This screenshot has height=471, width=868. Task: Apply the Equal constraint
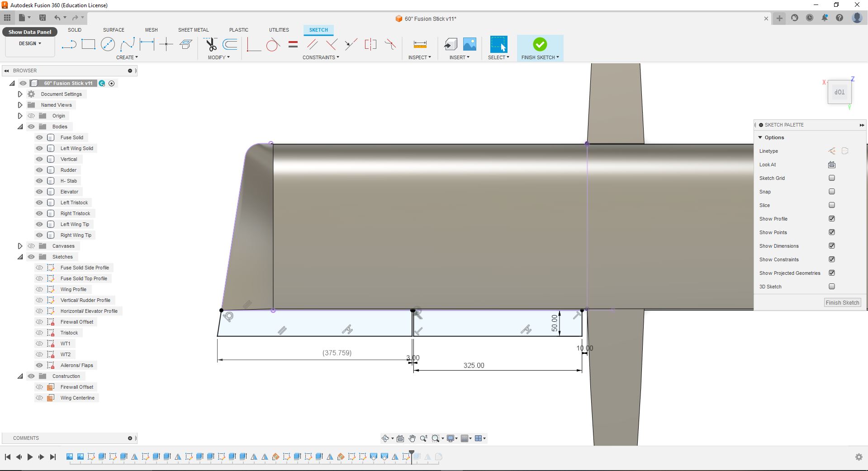[x=293, y=44]
